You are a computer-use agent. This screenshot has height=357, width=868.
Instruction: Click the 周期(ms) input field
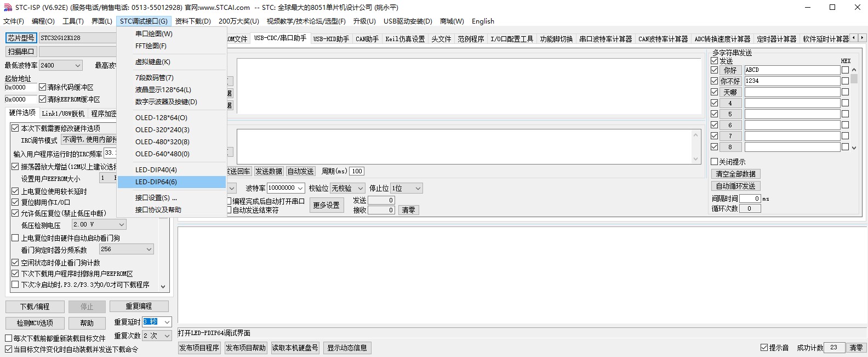point(357,171)
